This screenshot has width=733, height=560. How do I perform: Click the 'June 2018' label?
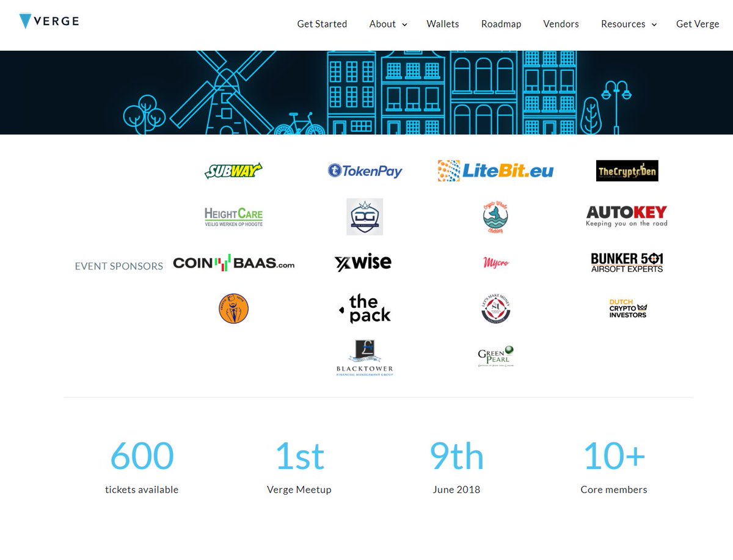456,490
